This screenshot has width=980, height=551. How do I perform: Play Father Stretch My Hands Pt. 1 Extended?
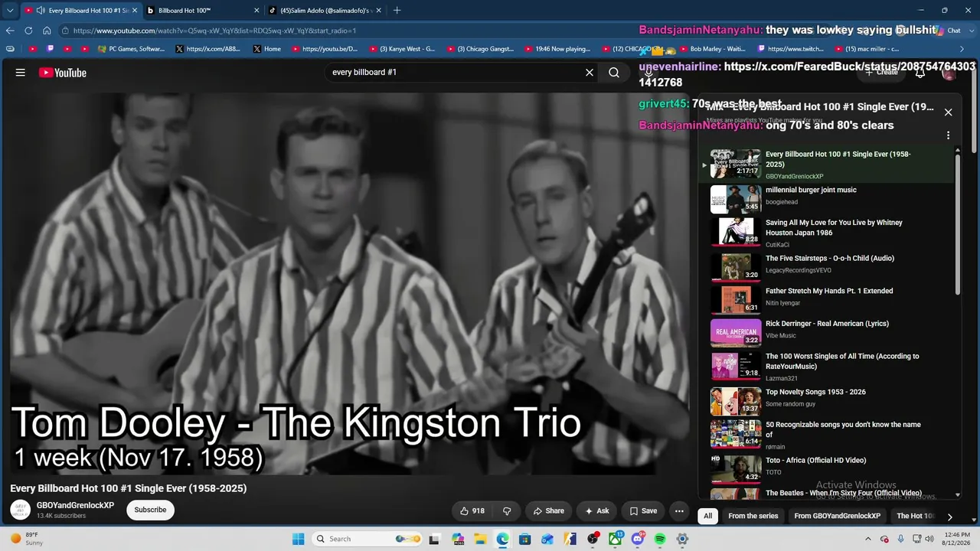coord(827,298)
